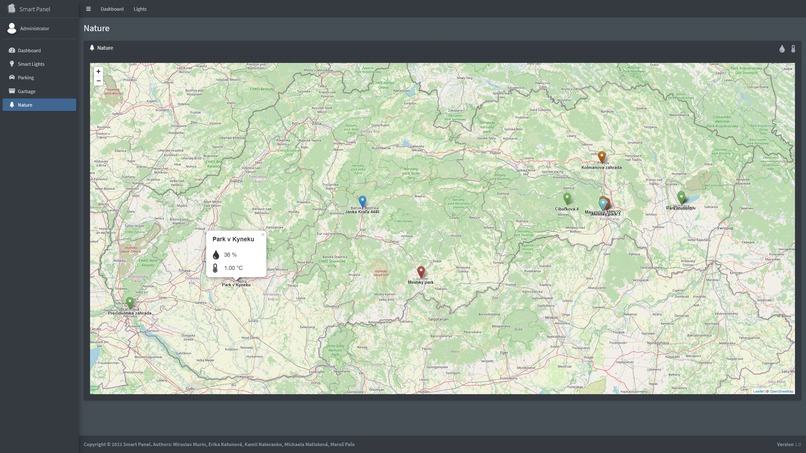Click the Nature page heading

tap(97, 28)
